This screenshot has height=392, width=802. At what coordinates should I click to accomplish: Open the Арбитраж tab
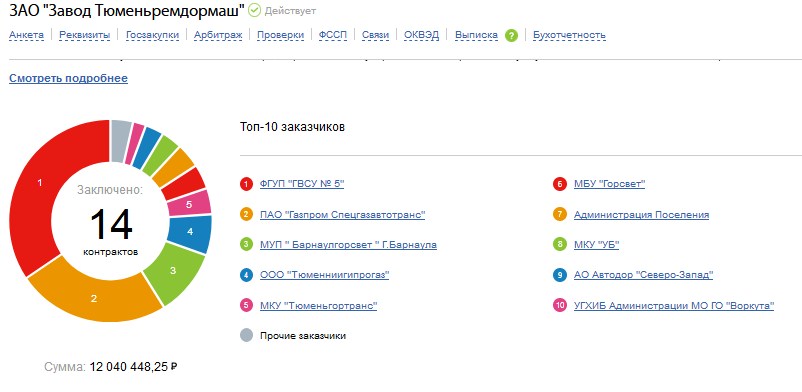coord(218,35)
